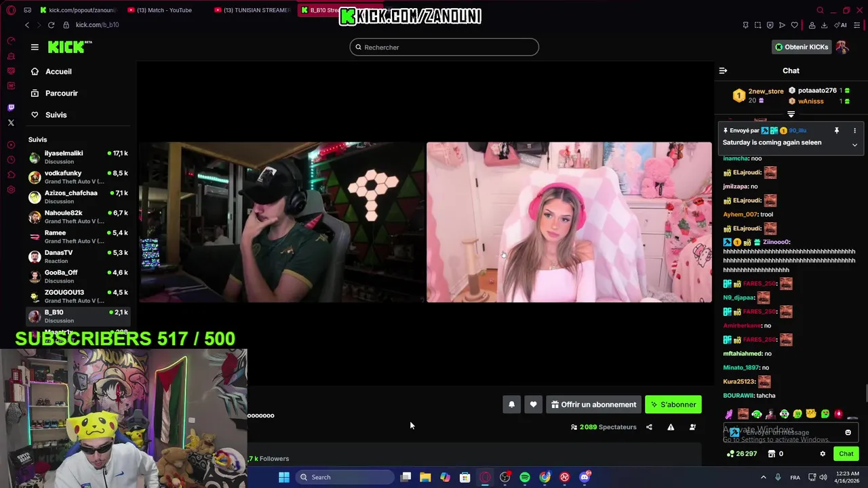The image size is (868, 488).
Task: Open Discord from taskbar
Action: pyautogui.click(x=585, y=477)
